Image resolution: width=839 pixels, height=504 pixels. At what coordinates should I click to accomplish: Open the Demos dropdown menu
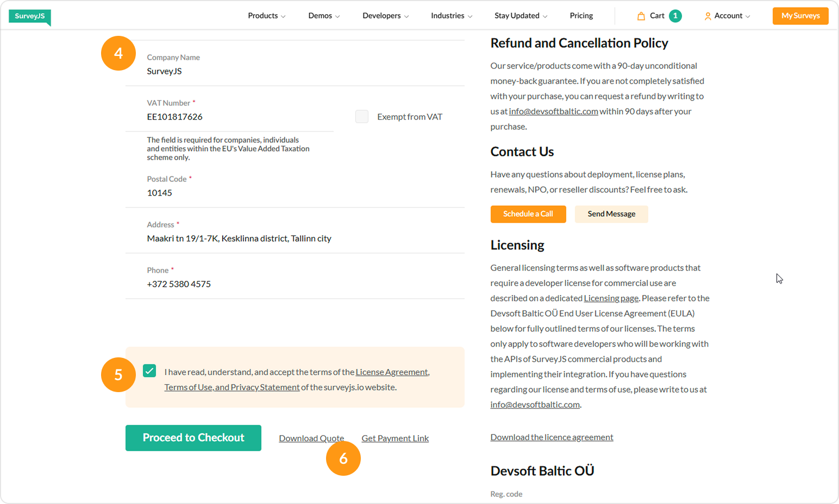(324, 16)
